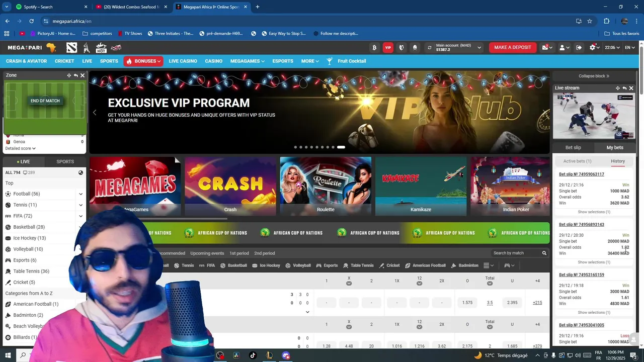Move the Zone panel with the move icon

tap(69, 75)
